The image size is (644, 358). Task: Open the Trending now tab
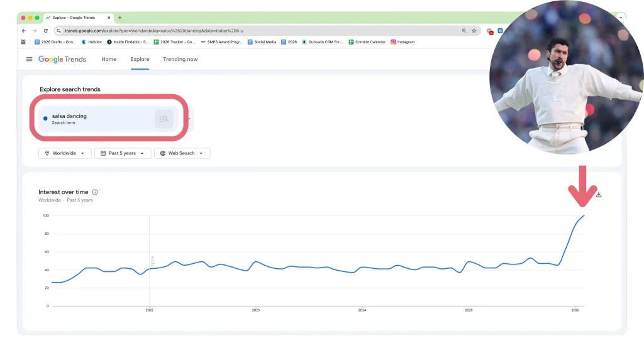pyautogui.click(x=180, y=59)
